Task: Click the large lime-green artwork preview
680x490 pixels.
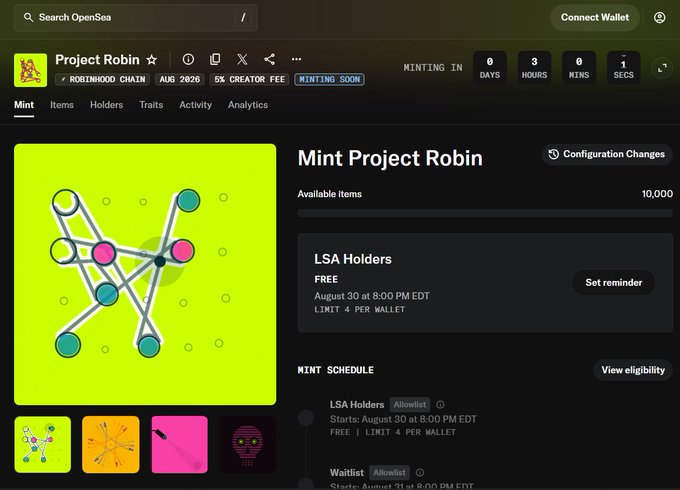Action: [145, 274]
